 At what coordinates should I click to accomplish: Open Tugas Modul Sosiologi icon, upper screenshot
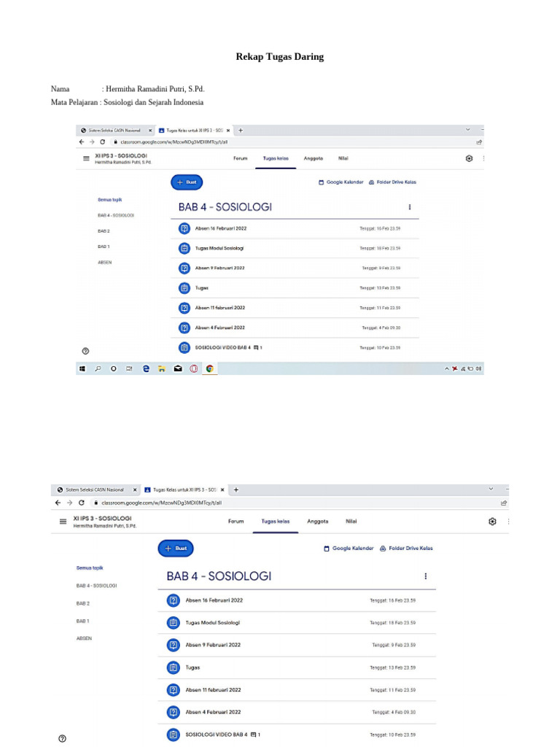[184, 249]
